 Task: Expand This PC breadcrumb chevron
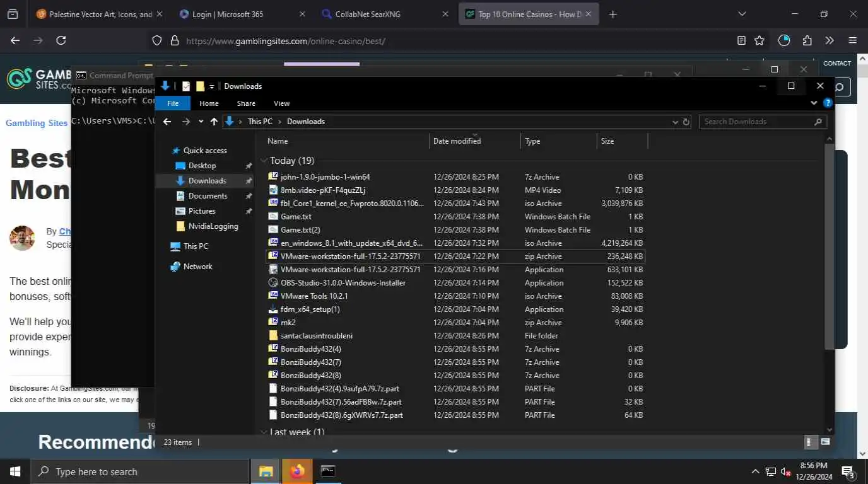279,122
